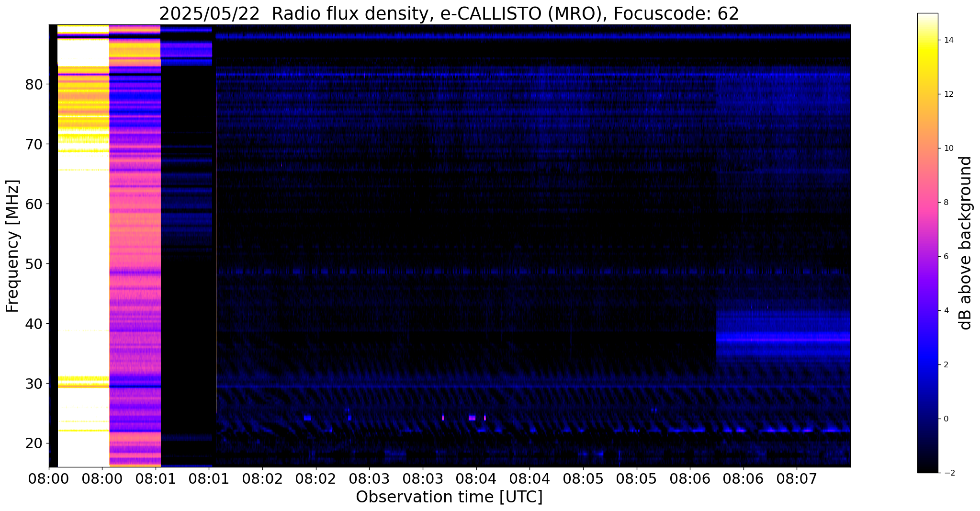Image resolution: width=980 pixels, height=511 pixels.
Task: Click the vertical colorbar gradient strip
Action: click(x=927, y=243)
